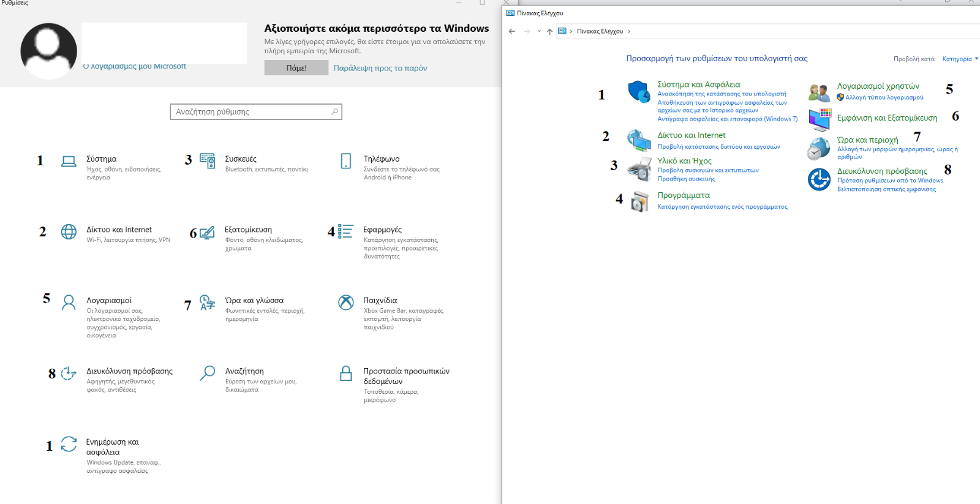This screenshot has width=980, height=504.
Task: Click the Λογαριασμοί χρηστών heading link
Action: pyautogui.click(x=878, y=86)
